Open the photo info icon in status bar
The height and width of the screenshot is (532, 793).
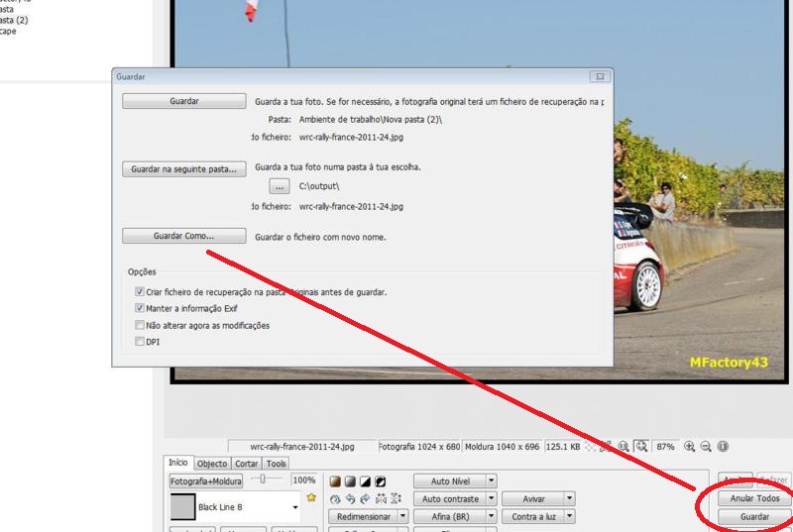click(724, 446)
